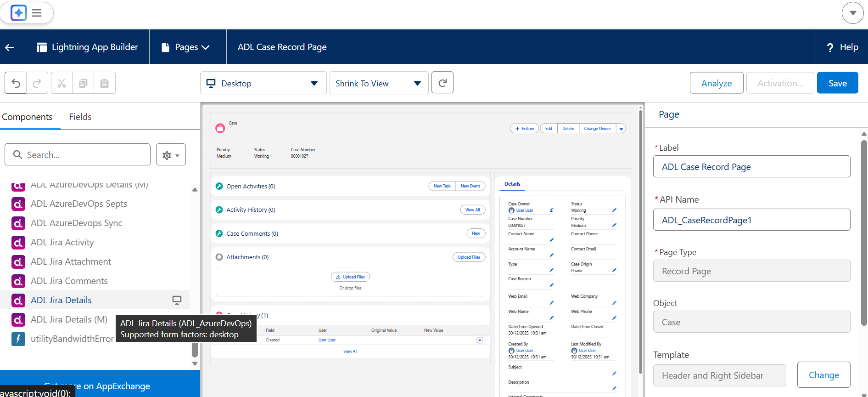Click the Copy icon
The width and height of the screenshot is (868, 397).
[x=83, y=83]
